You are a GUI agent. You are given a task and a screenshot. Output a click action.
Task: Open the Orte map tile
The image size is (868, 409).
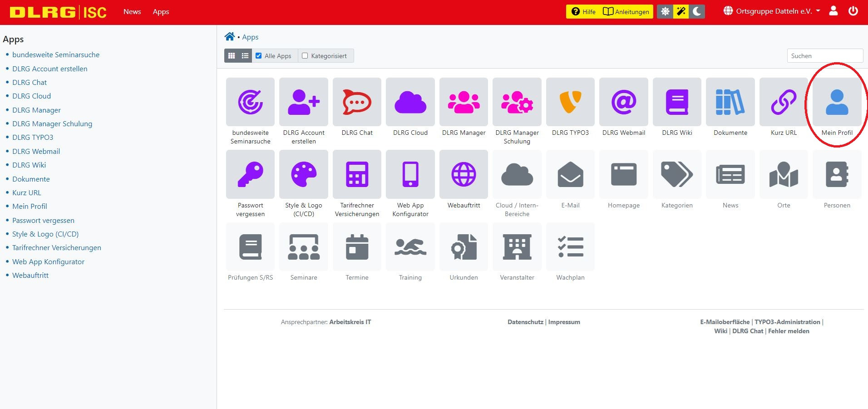coord(784,174)
